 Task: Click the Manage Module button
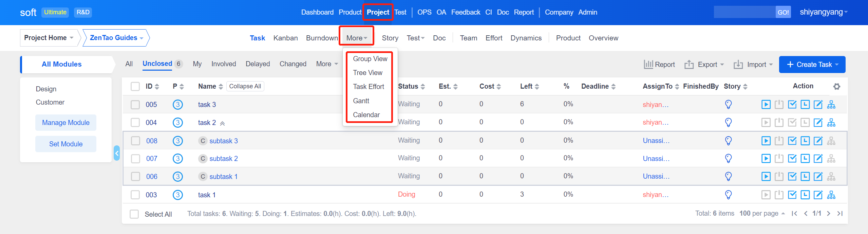click(x=66, y=123)
